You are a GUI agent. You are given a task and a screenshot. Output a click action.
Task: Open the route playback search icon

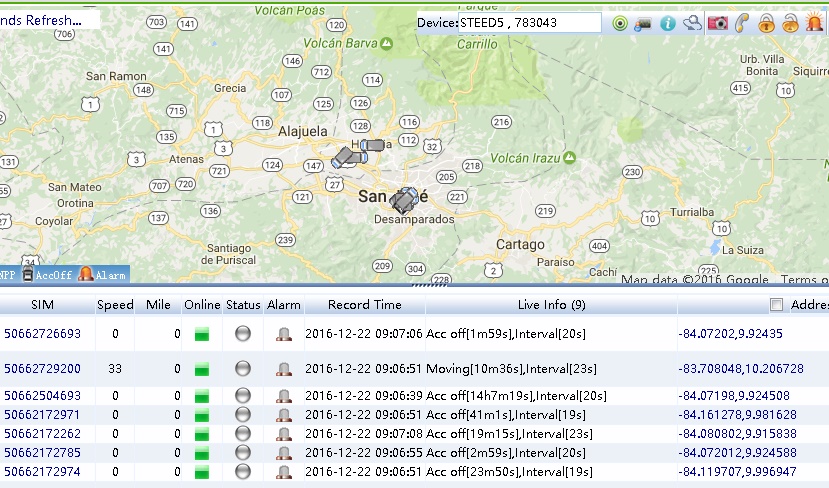(x=692, y=23)
